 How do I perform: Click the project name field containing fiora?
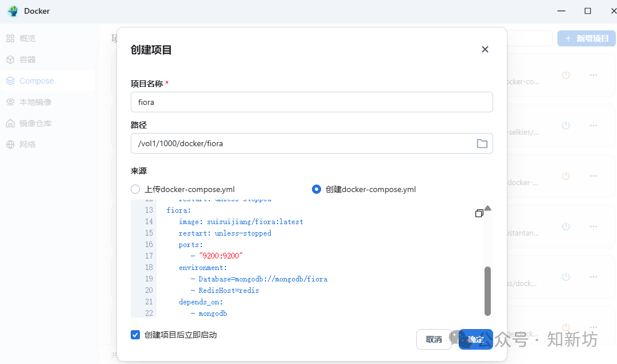pos(311,102)
